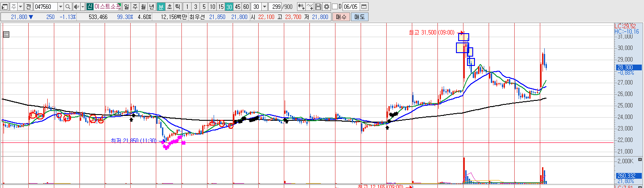Click the 최우선 label
644x188 pixels.
(197, 17)
